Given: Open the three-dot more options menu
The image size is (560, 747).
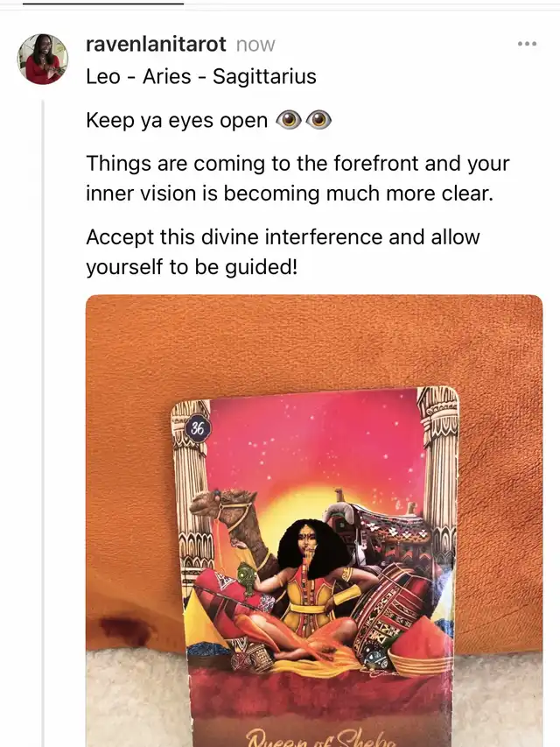Looking at the screenshot, I should click(x=527, y=44).
